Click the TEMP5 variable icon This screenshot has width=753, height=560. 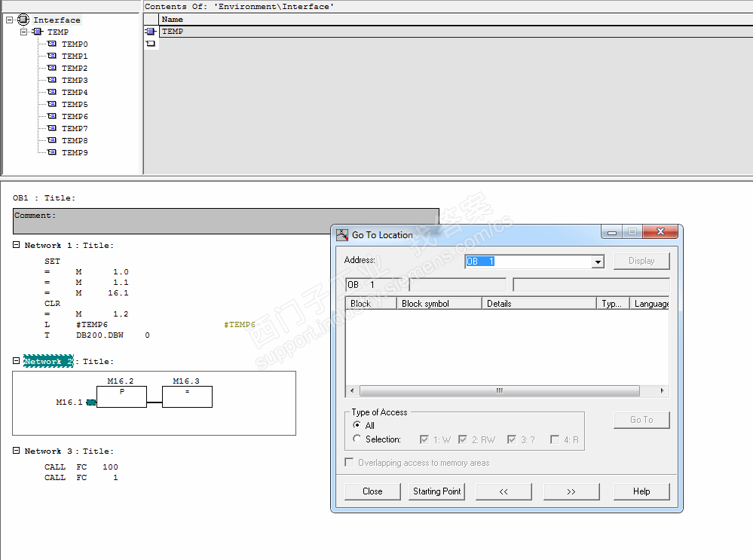[52, 104]
